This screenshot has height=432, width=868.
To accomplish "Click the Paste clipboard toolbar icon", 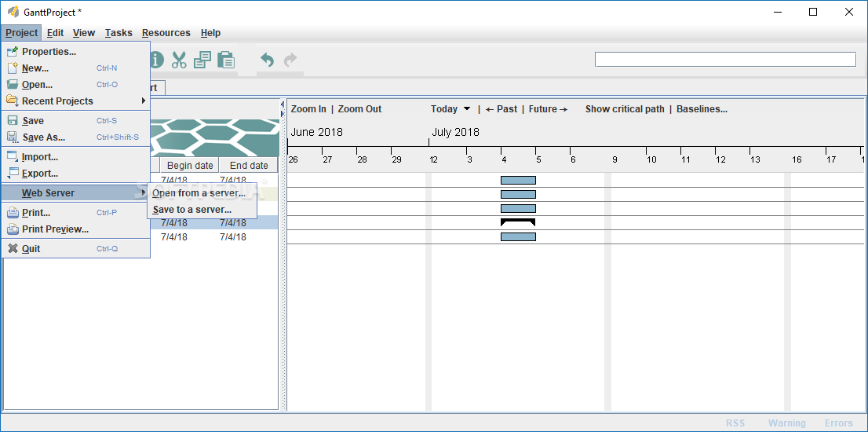I will click(226, 60).
